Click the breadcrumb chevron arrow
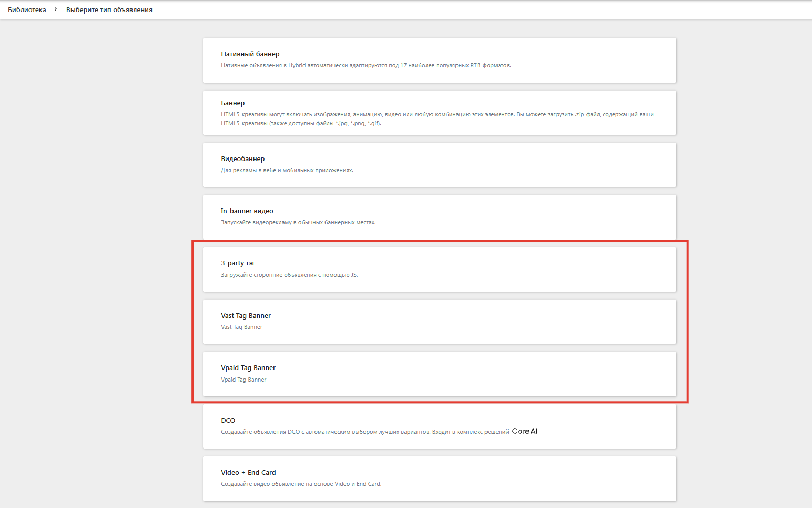 coord(56,9)
